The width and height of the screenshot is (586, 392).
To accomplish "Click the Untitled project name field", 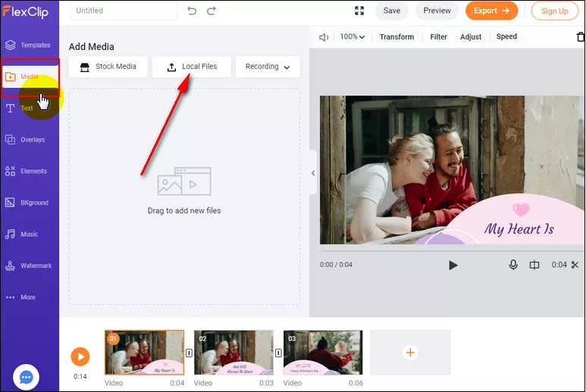I will point(124,11).
